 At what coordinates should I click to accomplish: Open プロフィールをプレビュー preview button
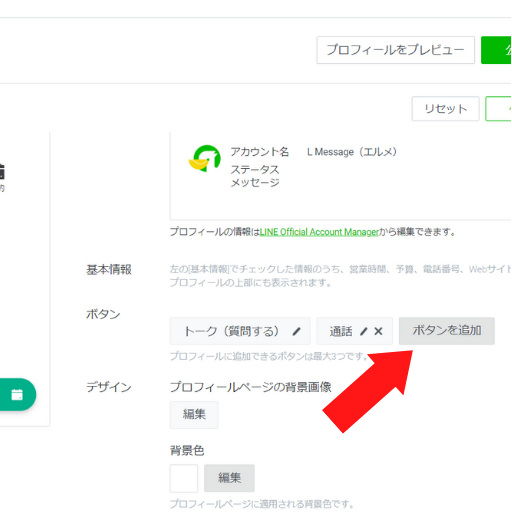395,50
